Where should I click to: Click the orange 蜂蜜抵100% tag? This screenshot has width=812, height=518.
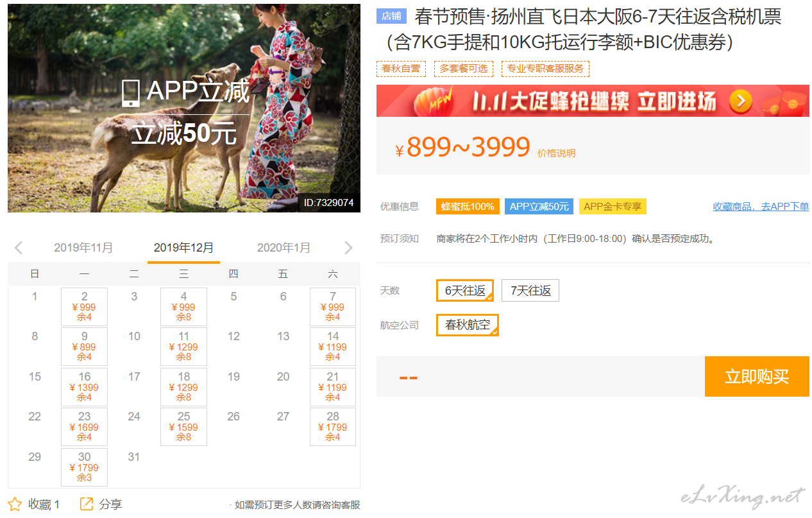point(468,207)
